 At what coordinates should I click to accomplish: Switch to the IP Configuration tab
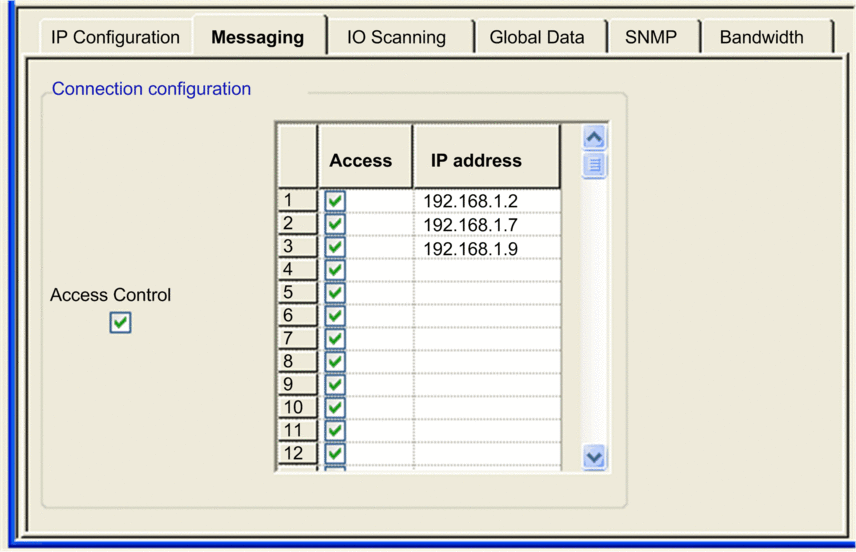115,38
